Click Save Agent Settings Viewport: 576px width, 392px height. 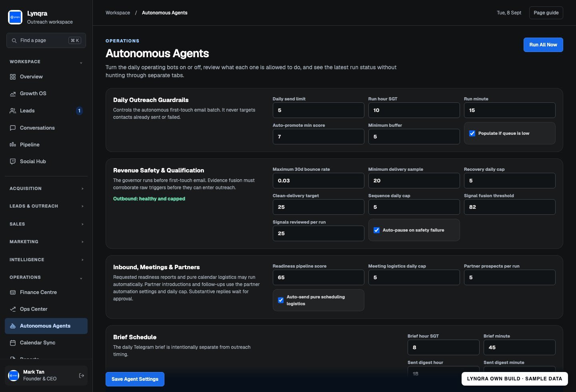(135, 379)
